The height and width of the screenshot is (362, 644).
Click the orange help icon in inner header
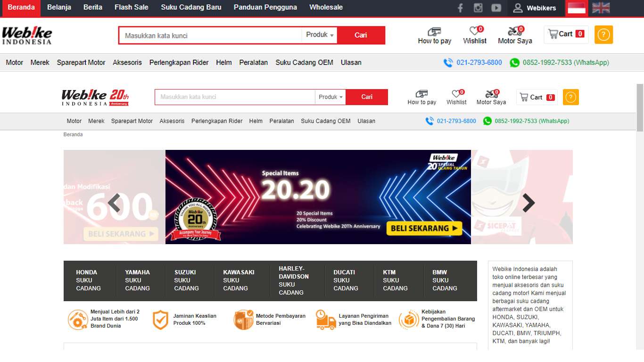pos(570,97)
